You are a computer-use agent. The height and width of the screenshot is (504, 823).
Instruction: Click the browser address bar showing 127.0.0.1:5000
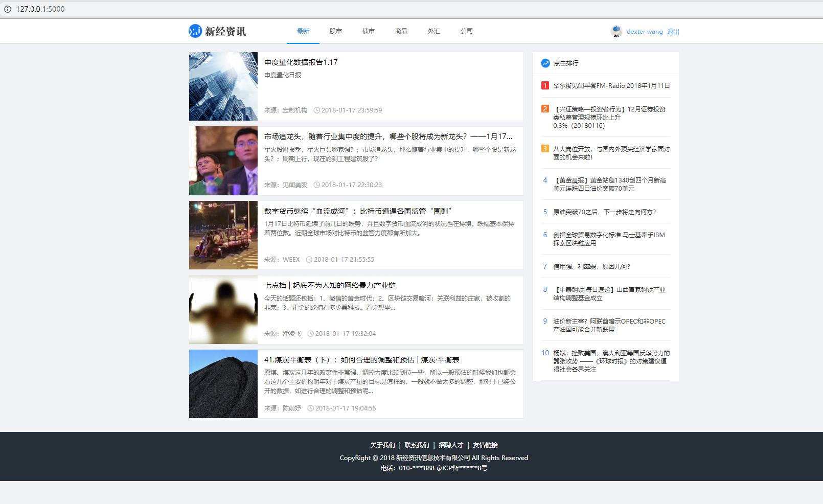[x=39, y=9]
